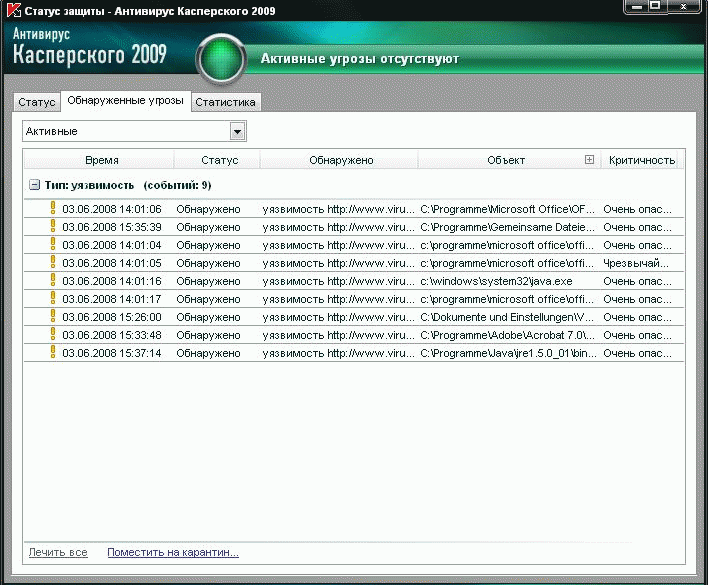Click уязвимость http link text in 14:01:06 row

(x=338, y=209)
